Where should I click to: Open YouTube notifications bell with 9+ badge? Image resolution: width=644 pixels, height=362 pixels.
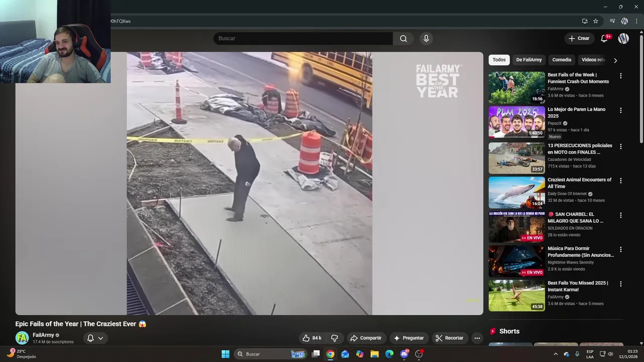pyautogui.click(x=605, y=38)
